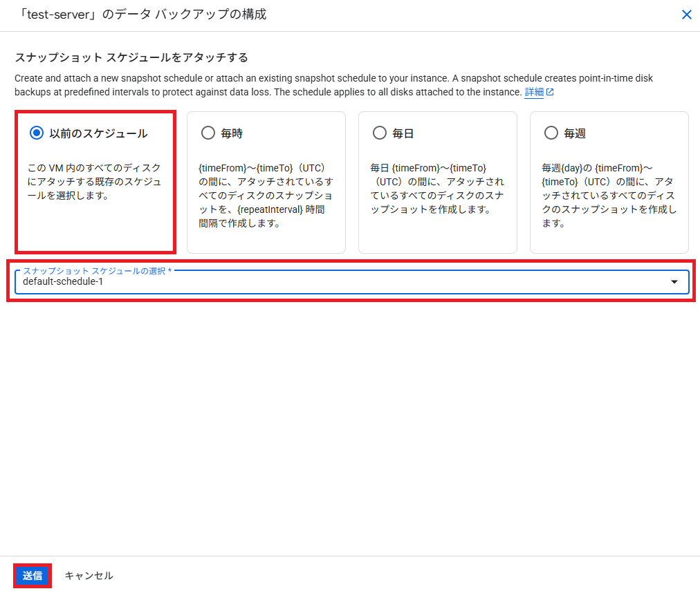This screenshot has height=591, width=700.
Task: Click the 送信 submit button
Action: pyautogui.click(x=33, y=575)
